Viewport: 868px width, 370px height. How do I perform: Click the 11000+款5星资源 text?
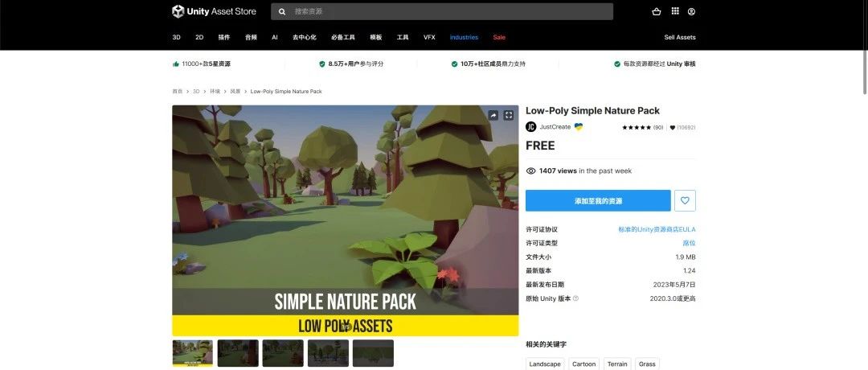tap(206, 64)
